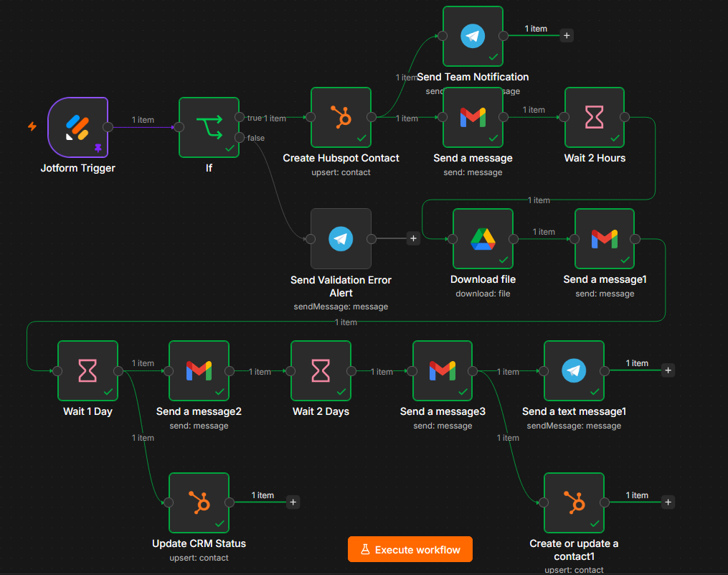Click the pin icon on Jotform Trigger
This screenshot has height=575, width=728.
[98, 148]
